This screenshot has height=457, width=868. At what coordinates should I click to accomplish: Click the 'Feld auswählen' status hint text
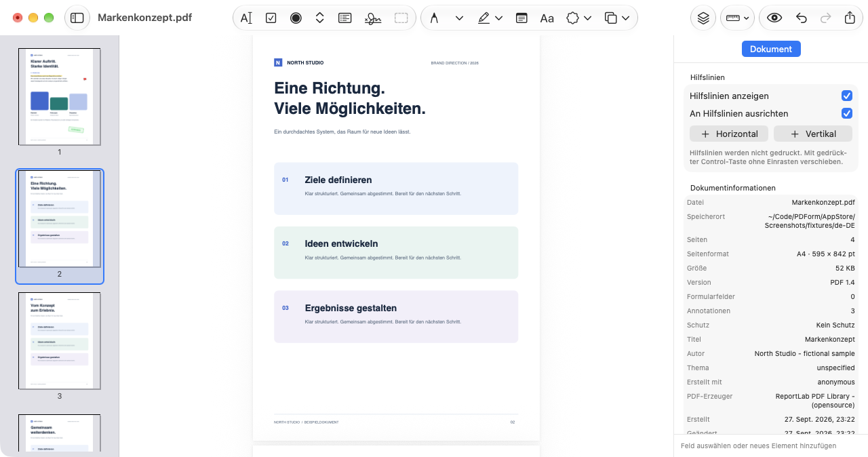tap(758, 445)
